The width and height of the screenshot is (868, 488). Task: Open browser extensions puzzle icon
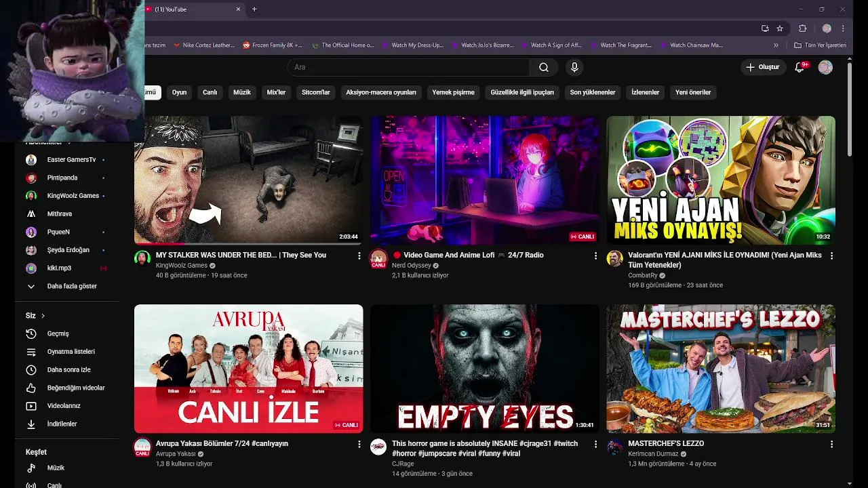pos(803,28)
